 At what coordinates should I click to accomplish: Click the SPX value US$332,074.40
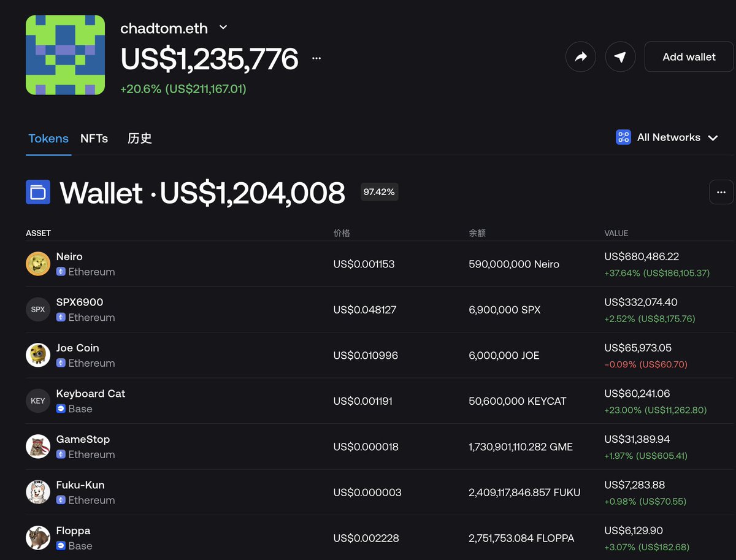point(641,302)
